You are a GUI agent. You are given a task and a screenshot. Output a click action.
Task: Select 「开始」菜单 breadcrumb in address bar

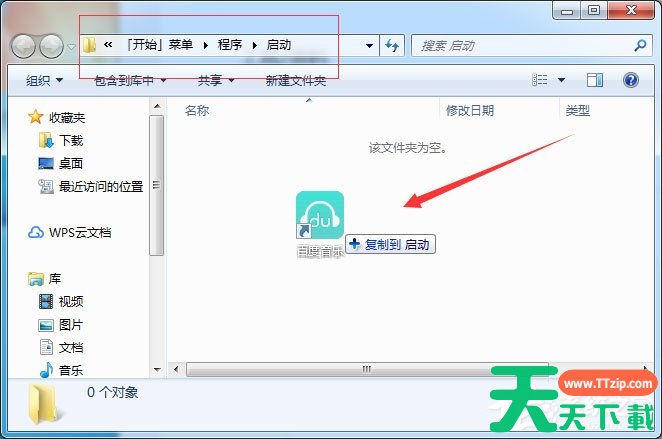coord(160,45)
